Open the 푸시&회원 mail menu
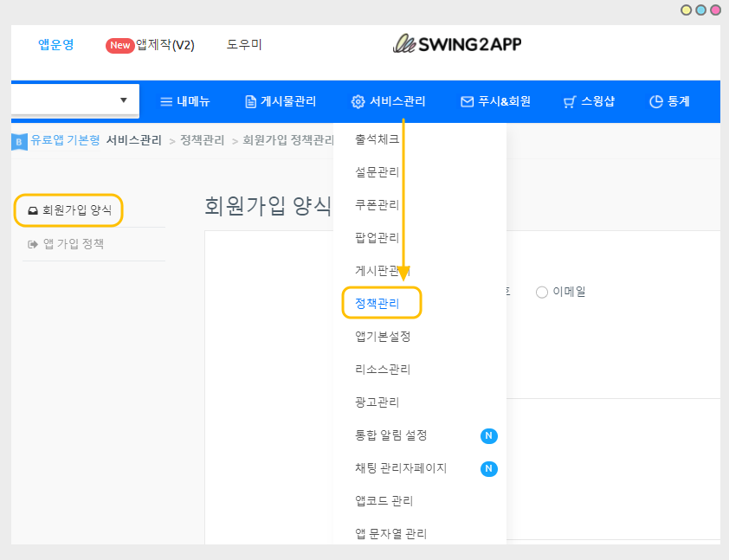729x560 pixels. click(495, 101)
